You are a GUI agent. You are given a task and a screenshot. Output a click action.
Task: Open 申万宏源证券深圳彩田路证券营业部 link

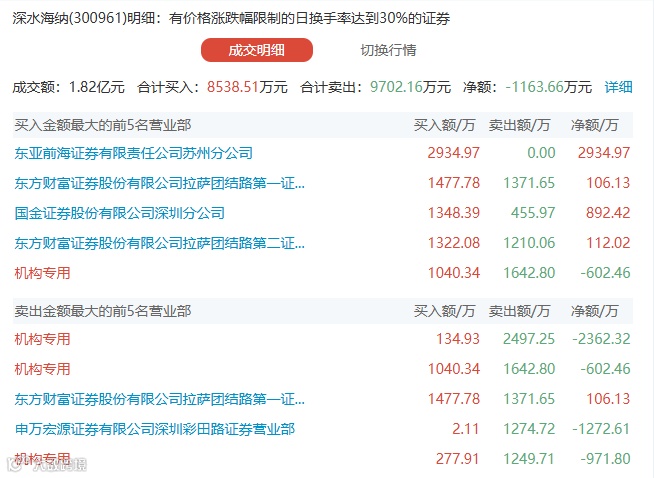(155, 429)
